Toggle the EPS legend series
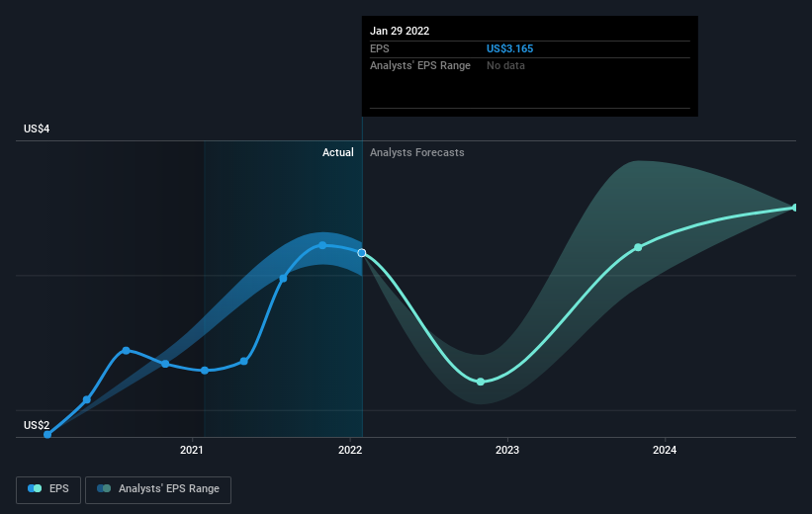The width and height of the screenshot is (812, 514). pyautogui.click(x=48, y=489)
